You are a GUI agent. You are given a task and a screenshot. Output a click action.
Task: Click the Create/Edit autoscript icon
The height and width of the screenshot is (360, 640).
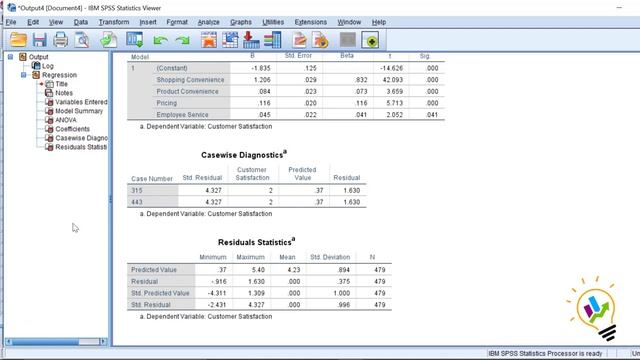pyautogui.click(x=299, y=40)
